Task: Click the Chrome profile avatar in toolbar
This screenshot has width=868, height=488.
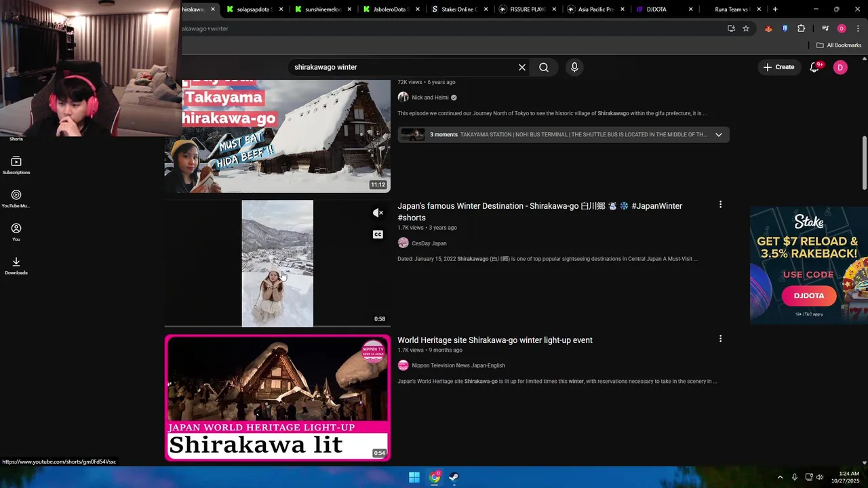Action: pyautogui.click(x=842, y=28)
